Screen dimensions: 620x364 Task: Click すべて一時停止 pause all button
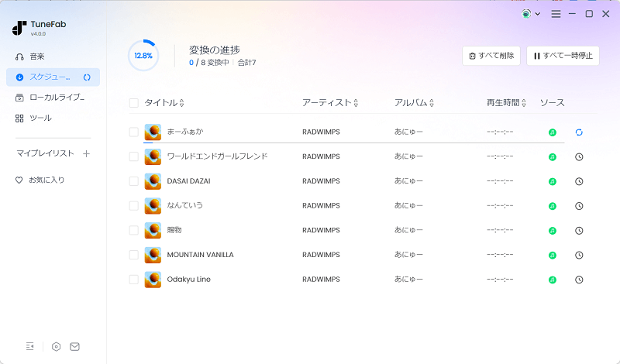563,56
